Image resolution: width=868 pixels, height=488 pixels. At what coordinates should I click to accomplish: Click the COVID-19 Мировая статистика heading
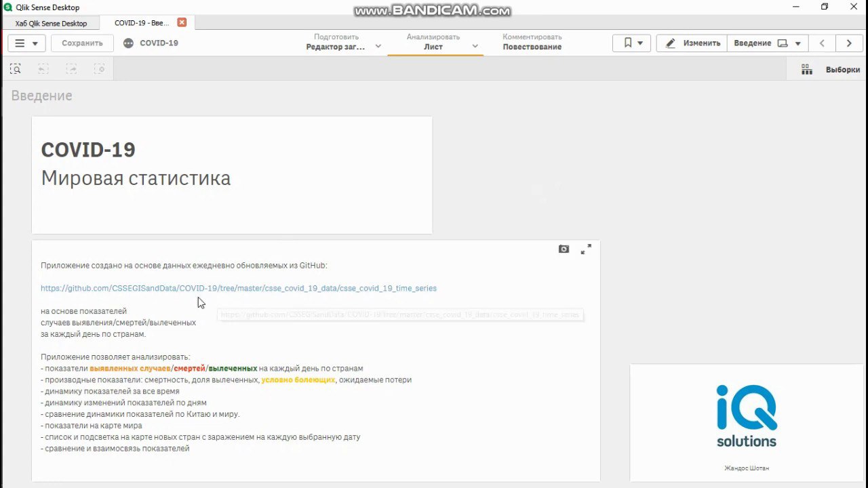click(136, 163)
